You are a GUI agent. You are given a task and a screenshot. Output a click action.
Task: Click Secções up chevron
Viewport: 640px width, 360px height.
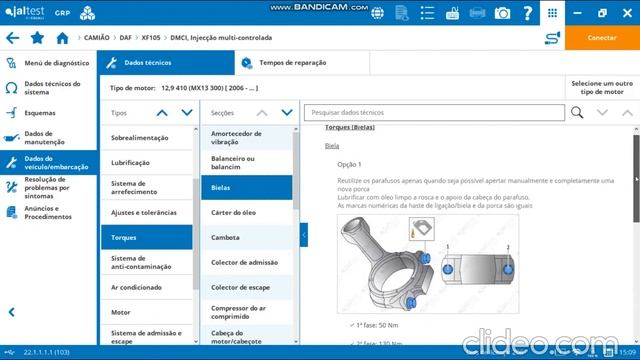(262, 113)
